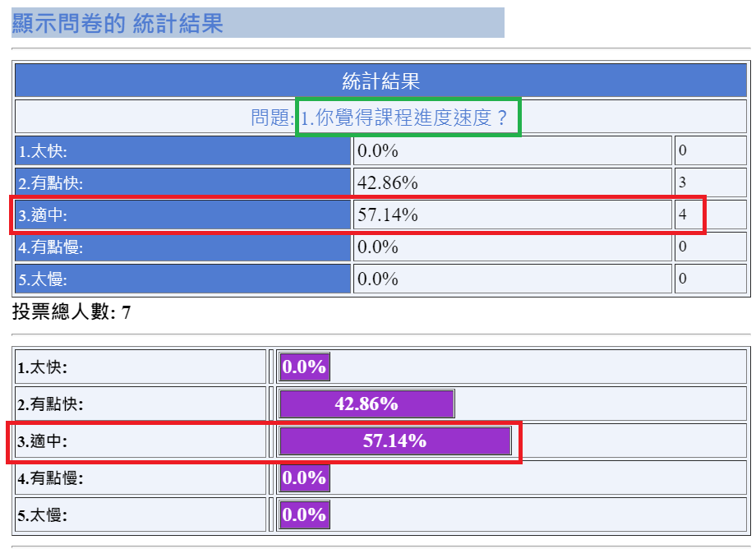Click the blue 2.有點快 row label
This screenshot has width=756, height=549.
[183, 182]
